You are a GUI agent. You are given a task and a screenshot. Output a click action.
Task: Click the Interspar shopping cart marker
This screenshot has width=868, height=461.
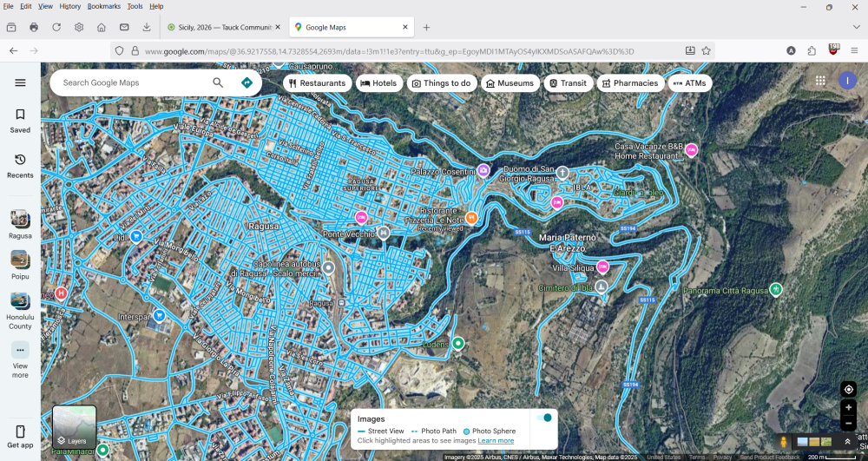(160, 315)
